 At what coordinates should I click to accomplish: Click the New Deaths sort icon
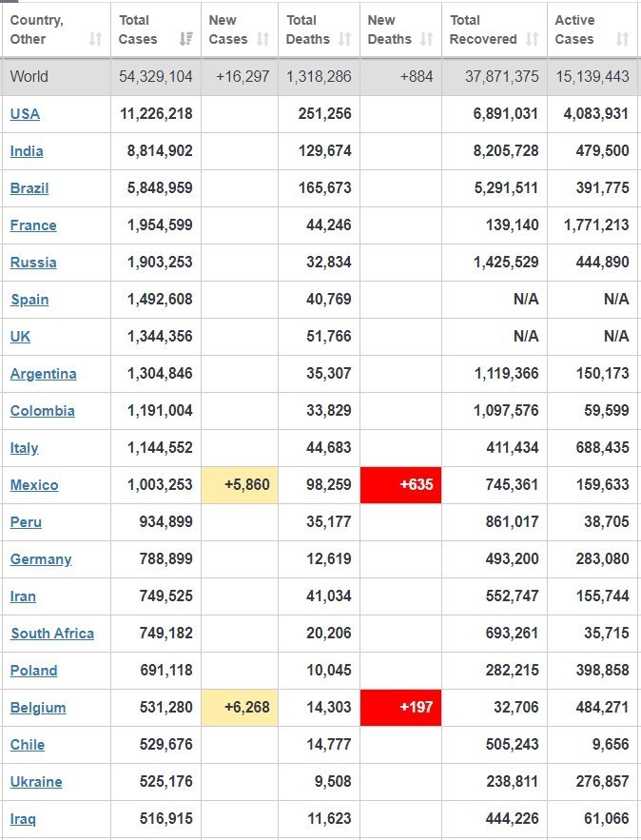pos(426,39)
